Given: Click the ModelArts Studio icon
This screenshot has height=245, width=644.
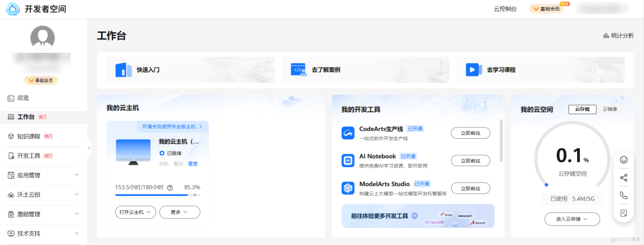Looking at the screenshot, I should [x=348, y=188].
